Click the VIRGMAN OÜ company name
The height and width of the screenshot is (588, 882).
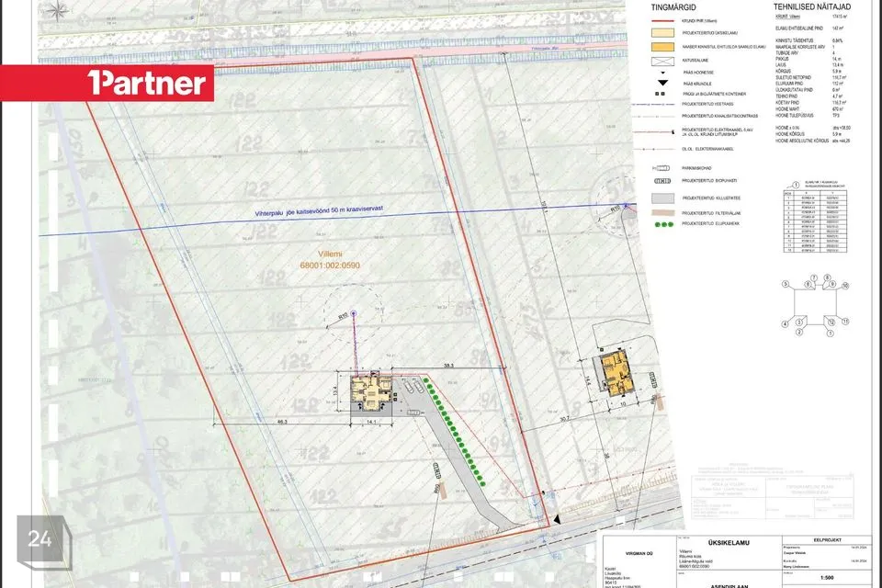tap(639, 554)
